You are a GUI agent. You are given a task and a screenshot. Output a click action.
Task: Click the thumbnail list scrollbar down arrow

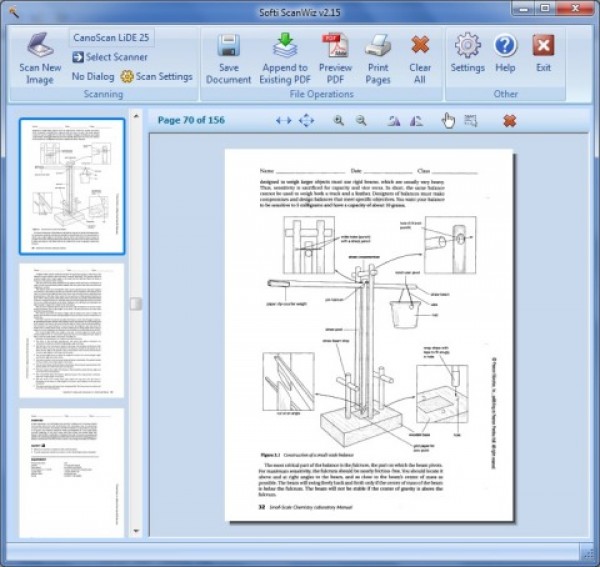pos(136,531)
